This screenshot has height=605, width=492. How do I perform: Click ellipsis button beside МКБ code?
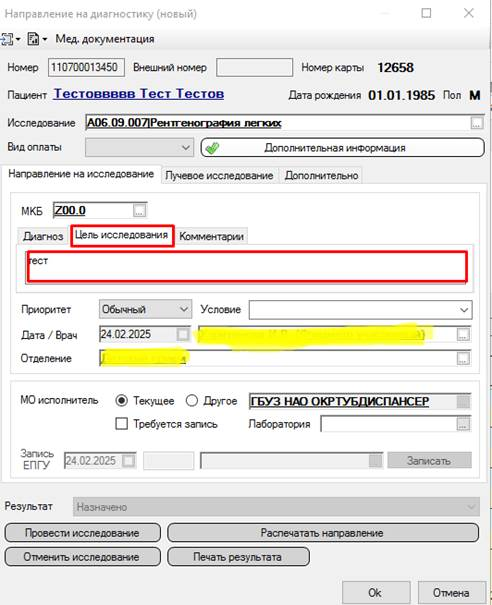[x=139, y=211]
